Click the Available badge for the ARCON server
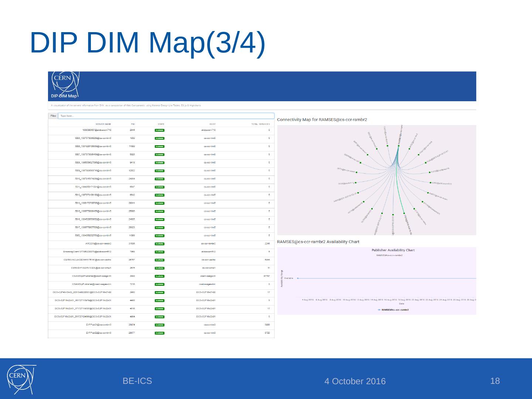532x399 pixels. 159,244
